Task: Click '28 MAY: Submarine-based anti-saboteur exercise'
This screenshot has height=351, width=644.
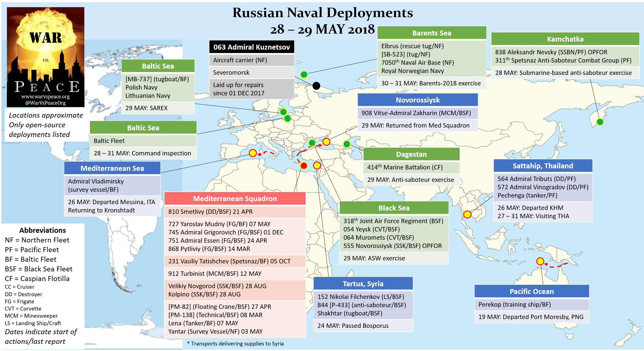Action: (x=563, y=73)
